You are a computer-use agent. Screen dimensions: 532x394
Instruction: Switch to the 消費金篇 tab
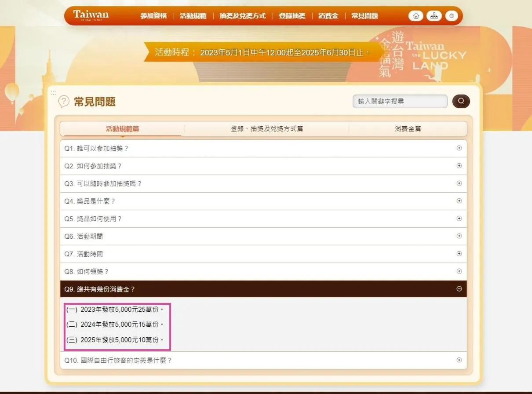pyautogui.click(x=408, y=128)
